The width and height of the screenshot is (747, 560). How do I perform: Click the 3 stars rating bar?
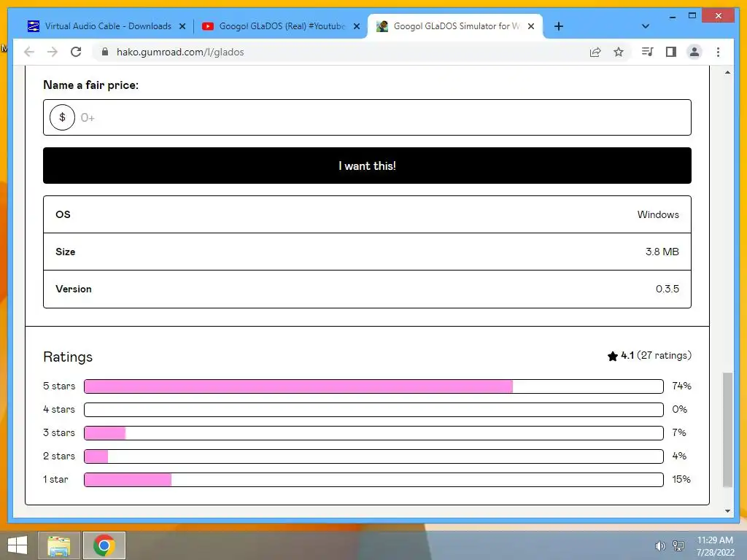click(373, 433)
